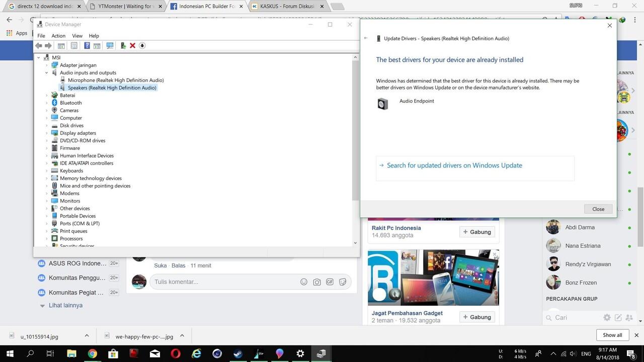Open Properties via the Device Manager toolbar icon
The height and width of the screenshot is (362, 644).
click(x=74, y=46)
